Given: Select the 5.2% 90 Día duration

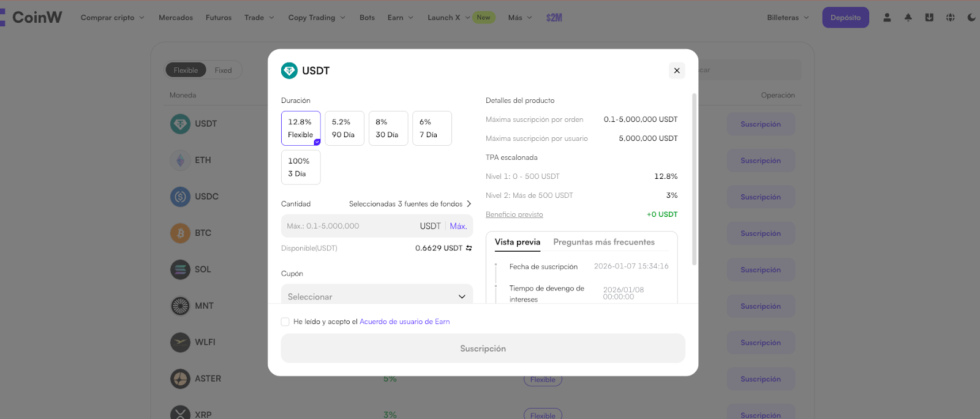Looking at the screenshot, I should click(x=344, y=128).
